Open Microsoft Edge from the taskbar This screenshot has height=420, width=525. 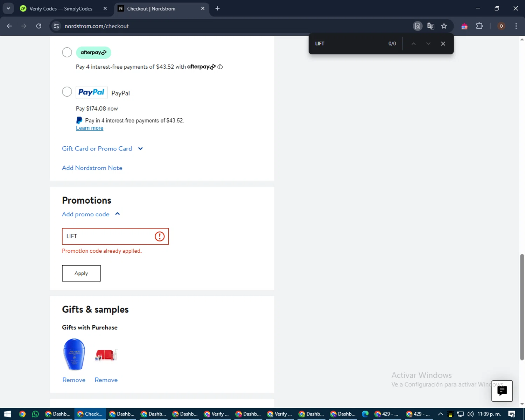pos(365,414)
